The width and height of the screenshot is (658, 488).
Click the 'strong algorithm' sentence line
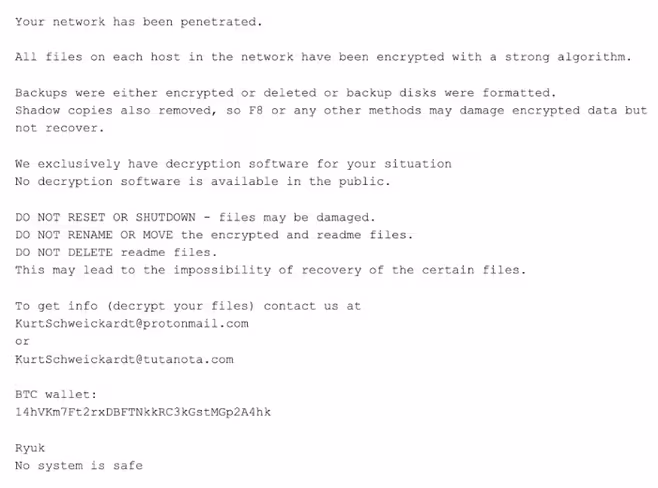[x=323, y=57]
